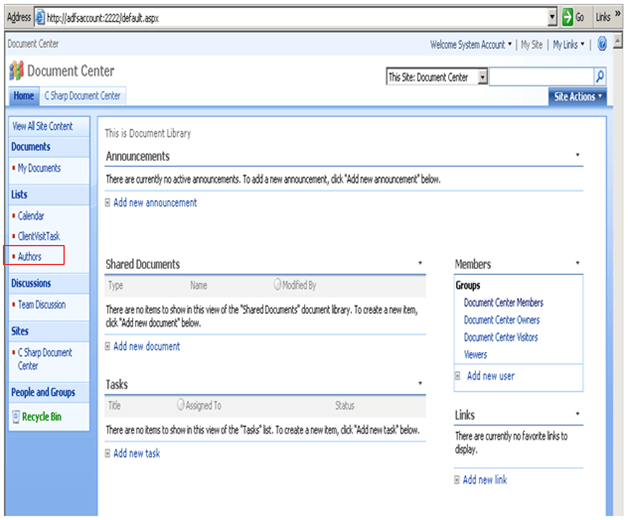Open the Document Center Owners group
628x520 pixels.
click(x=503, y=320)
